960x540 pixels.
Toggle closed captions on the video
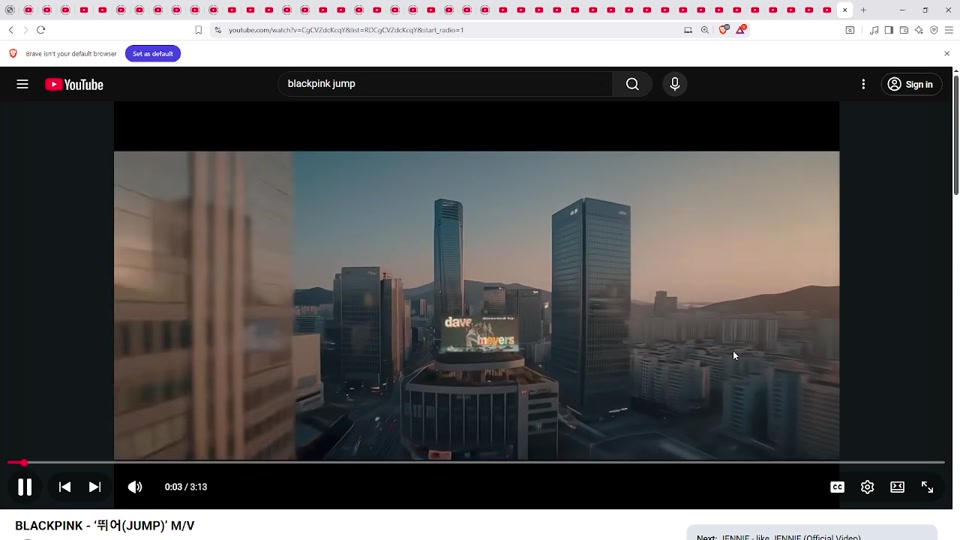(x=837, y=487)
